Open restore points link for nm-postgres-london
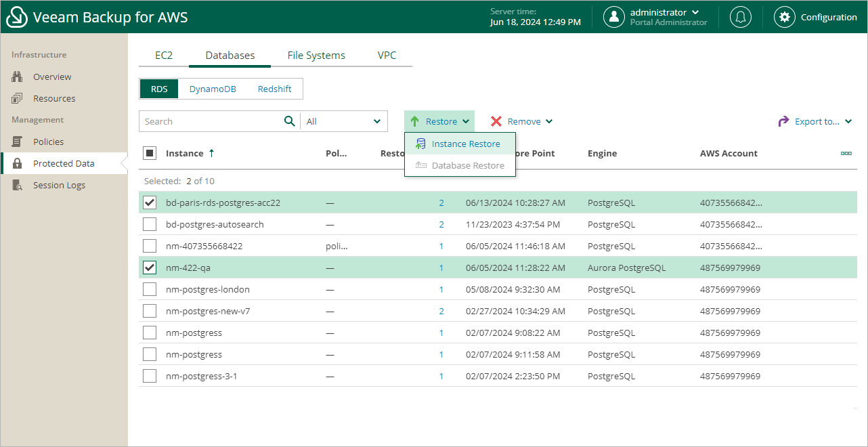868x447 pixels. [x=441, y=289]
